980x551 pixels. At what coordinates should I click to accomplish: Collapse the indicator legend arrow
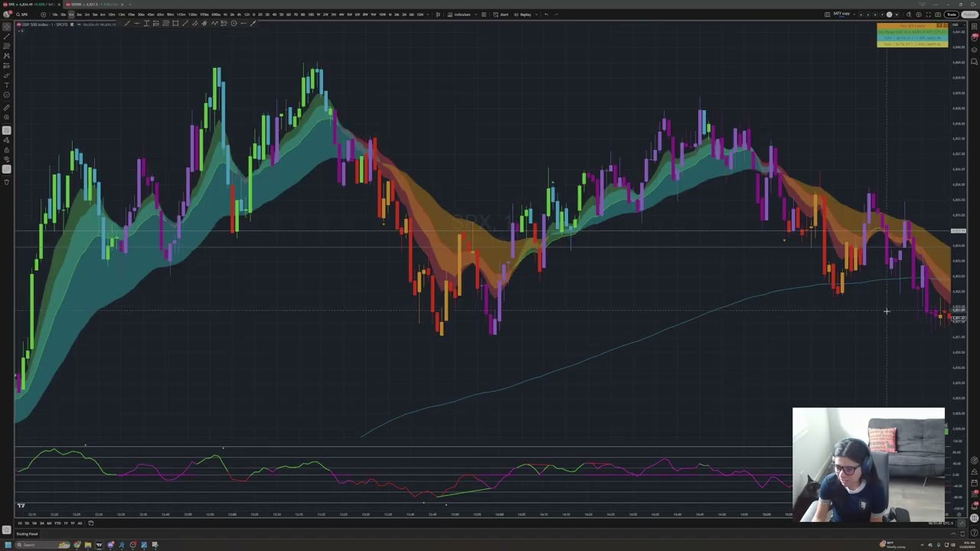pyautogui.click(x=21, y=31)
